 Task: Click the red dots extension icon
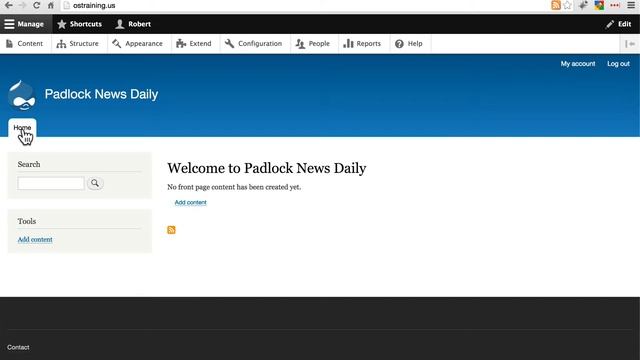[615, 5]
